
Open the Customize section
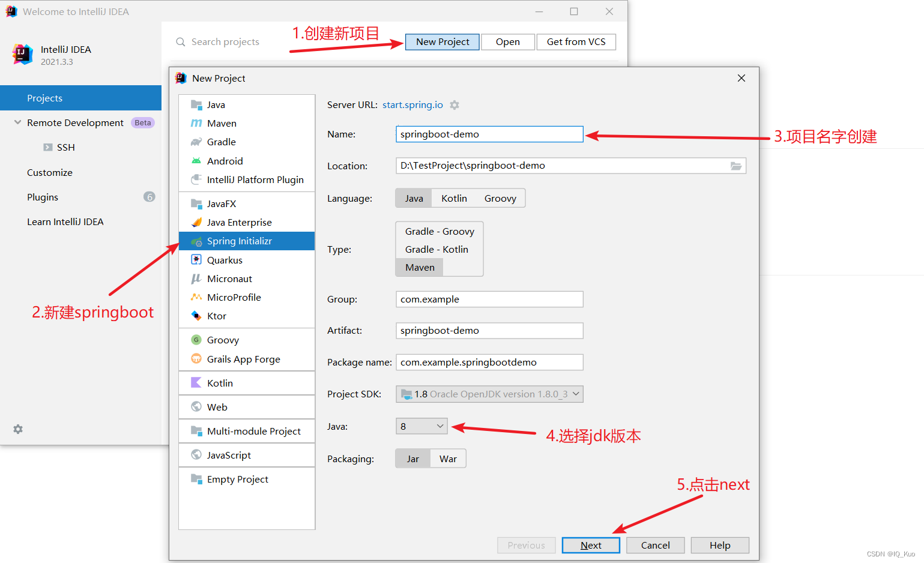tap(50, 172)
